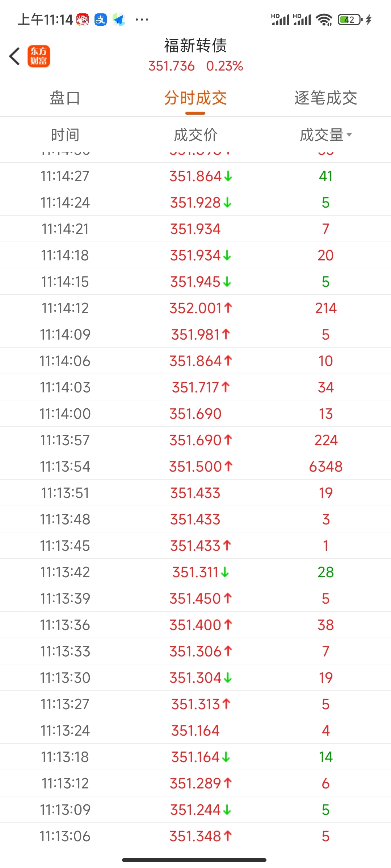Tap the 成交价 column header

click(195, 135)
